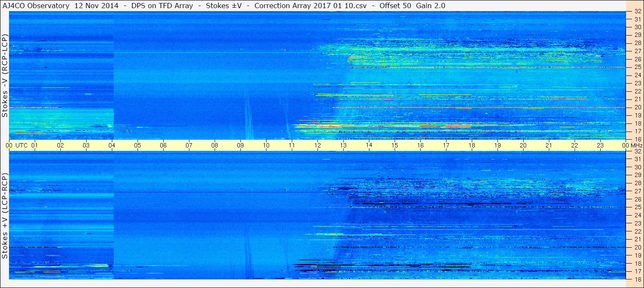Click the Stokes ±V header text
Viewport: 644px width, 288px height.
[224, 6]
